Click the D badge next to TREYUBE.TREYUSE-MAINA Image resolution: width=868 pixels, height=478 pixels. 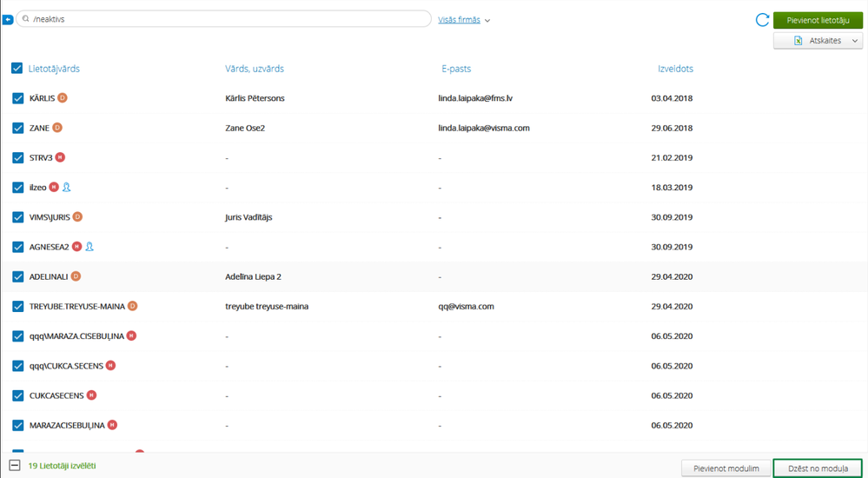point(132,306)
